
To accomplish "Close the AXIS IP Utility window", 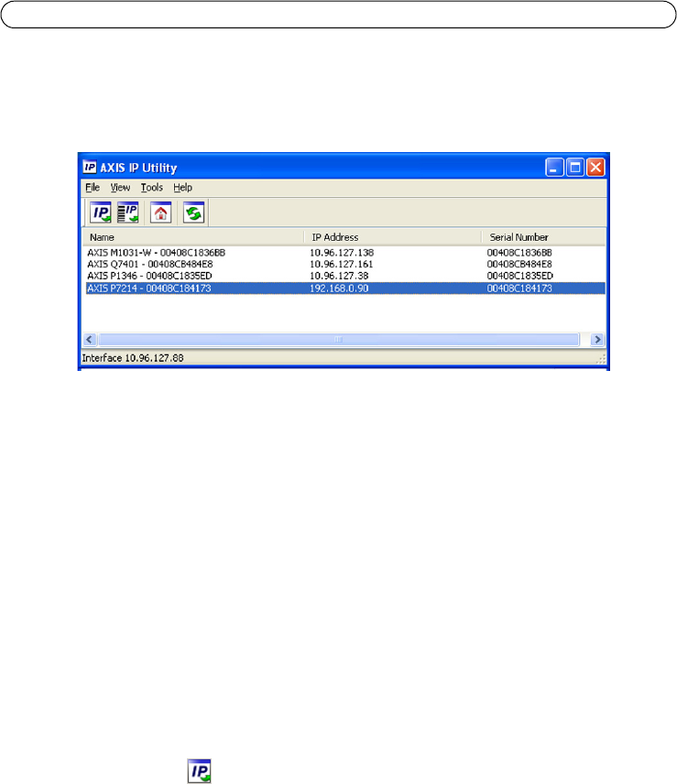I will [595, 167].
